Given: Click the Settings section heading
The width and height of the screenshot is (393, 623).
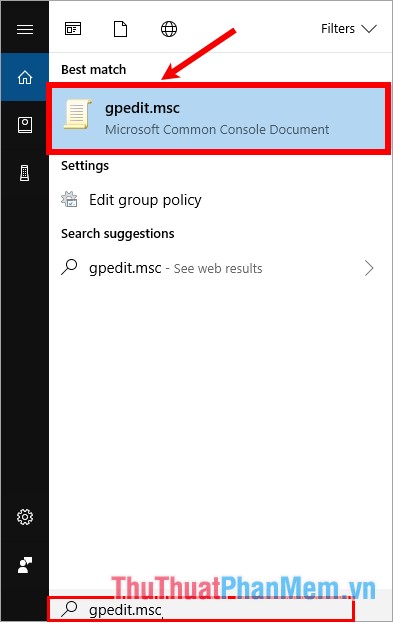Looking at the screenshot, I should tap(85, 166).
